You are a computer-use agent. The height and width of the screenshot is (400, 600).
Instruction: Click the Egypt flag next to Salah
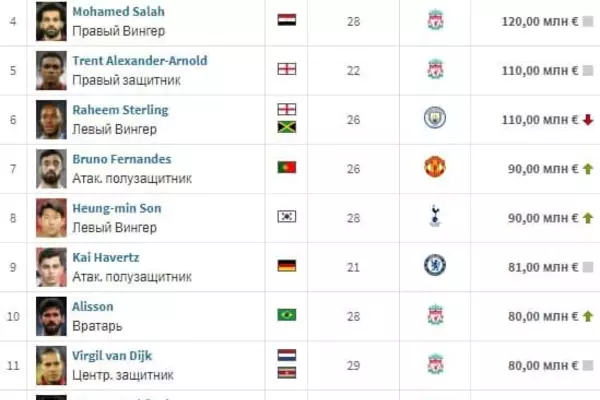[286, 20]
